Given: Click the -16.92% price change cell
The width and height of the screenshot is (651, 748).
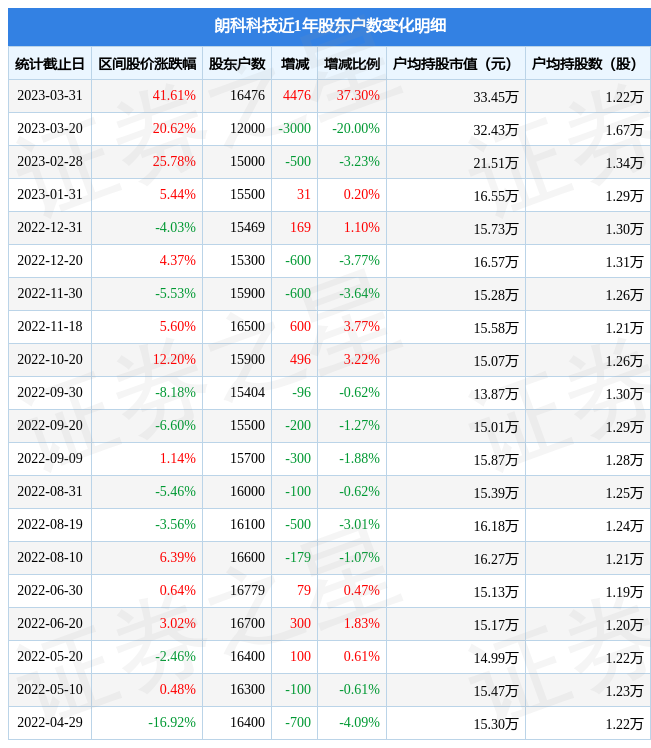Looking at the screenshot, I should [172, 722].
